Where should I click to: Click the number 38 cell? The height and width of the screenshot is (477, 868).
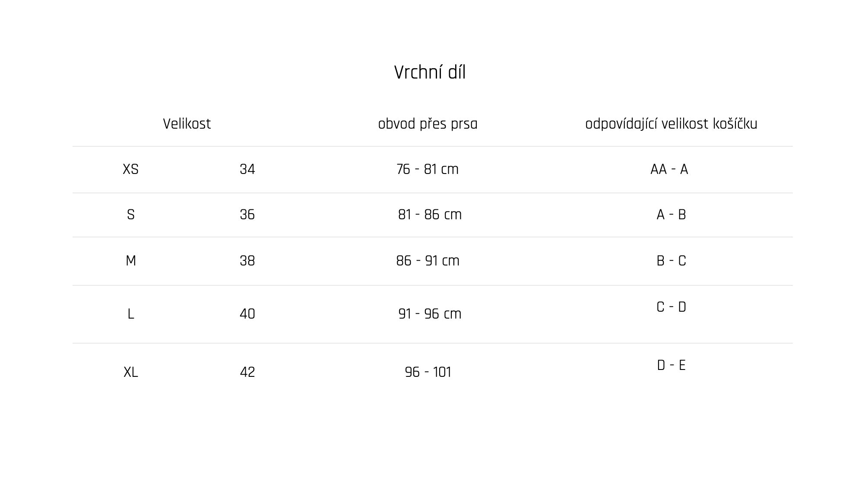click(x=247, y=261)
